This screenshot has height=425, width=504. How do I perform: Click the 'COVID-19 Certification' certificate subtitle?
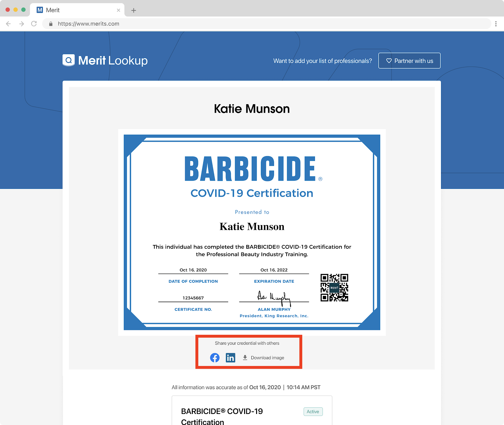(x=252, y=193)
